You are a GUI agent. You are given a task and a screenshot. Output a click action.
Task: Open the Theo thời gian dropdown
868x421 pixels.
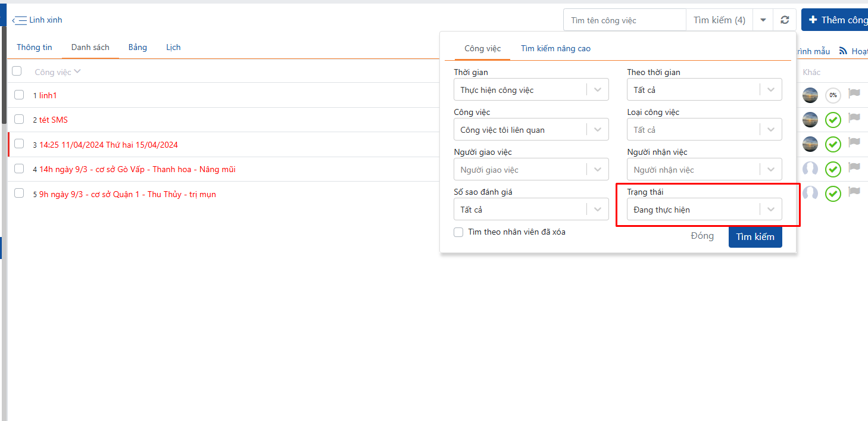(704, 90)
